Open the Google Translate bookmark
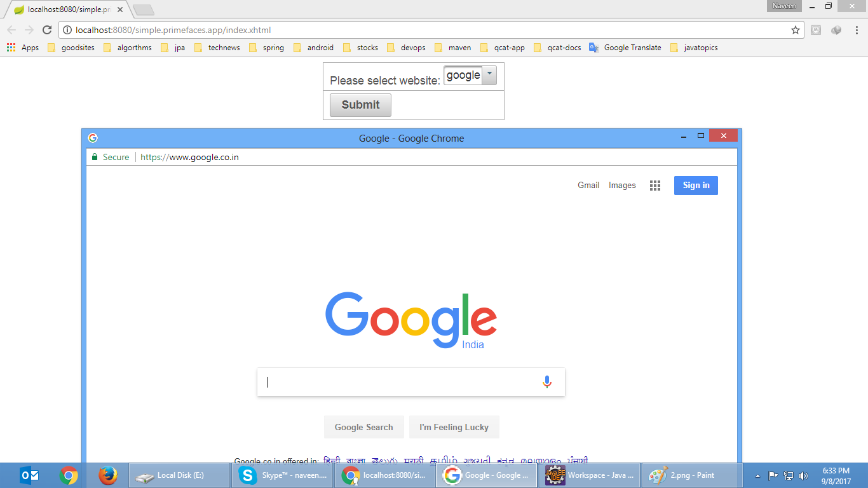The width and height of the screenshot is (868, 488). [x=625, y=48]
